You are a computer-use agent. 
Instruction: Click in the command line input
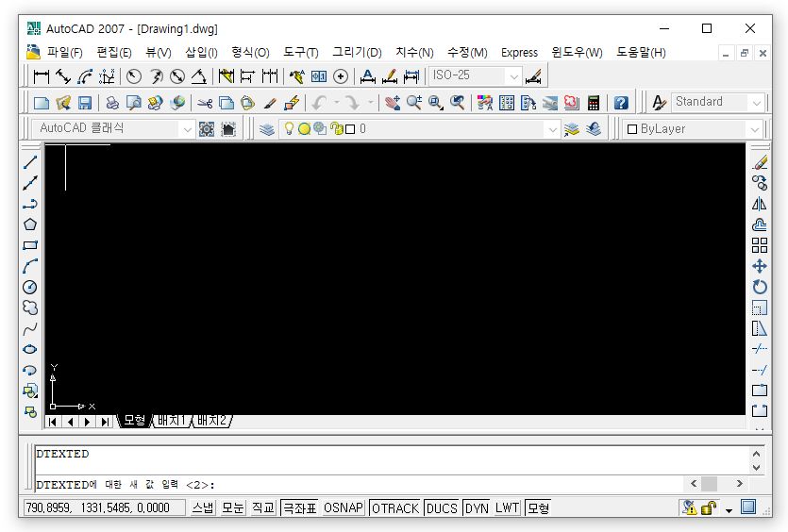pos(360,485)
